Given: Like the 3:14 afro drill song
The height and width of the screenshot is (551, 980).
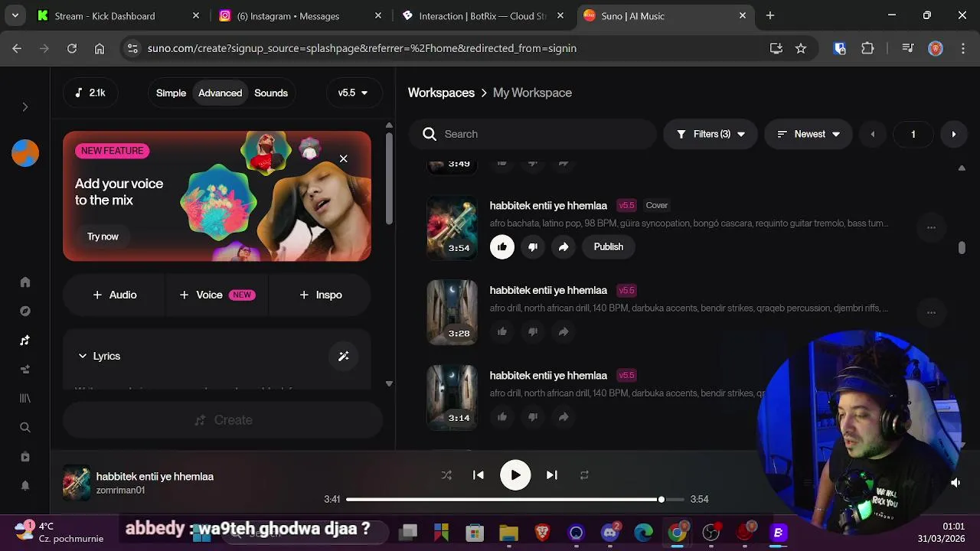Looking at the screenshot, I should [502, 417].
